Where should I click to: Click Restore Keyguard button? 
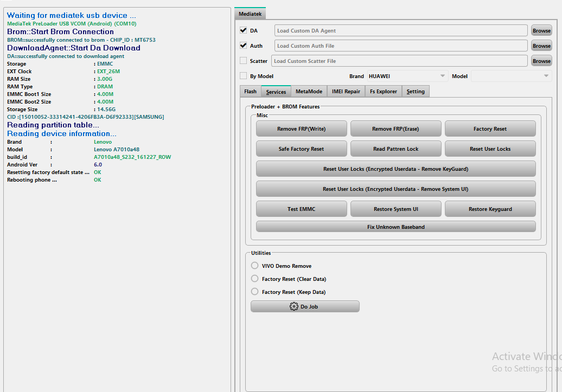[x=490, y=209]
